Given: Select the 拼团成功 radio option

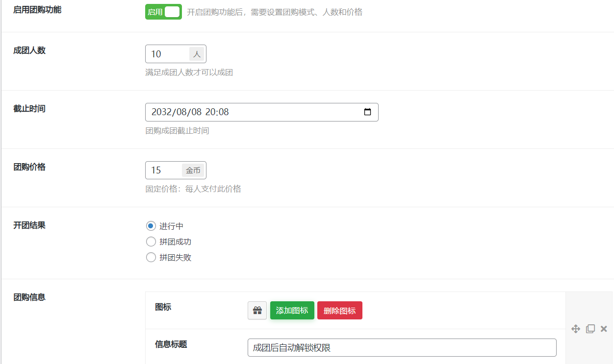Looking at the screenshot, I should point(151,242).
